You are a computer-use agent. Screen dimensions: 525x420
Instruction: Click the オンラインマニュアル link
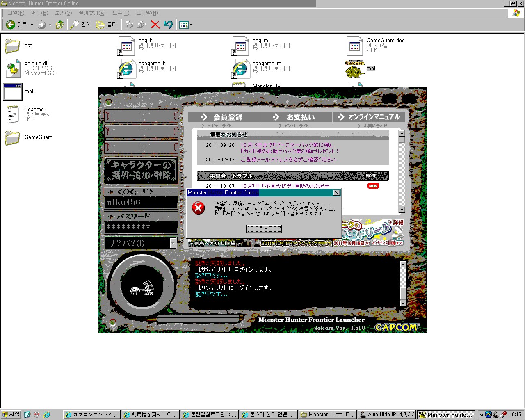point(369,117)
